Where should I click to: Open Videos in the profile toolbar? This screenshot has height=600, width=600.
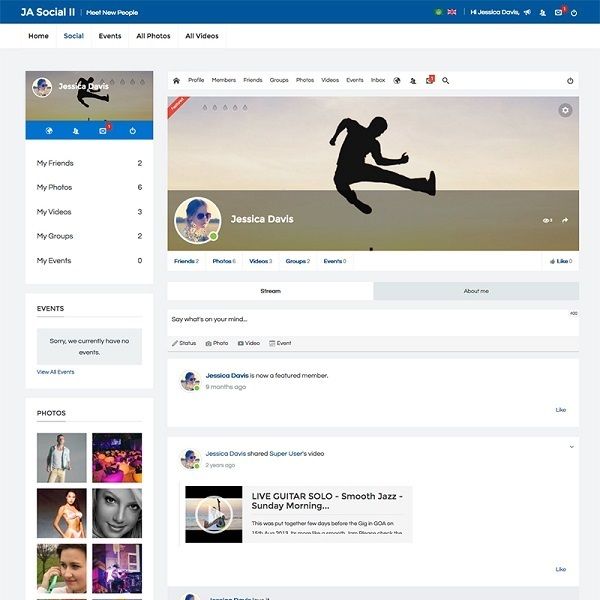click(330, 80)
